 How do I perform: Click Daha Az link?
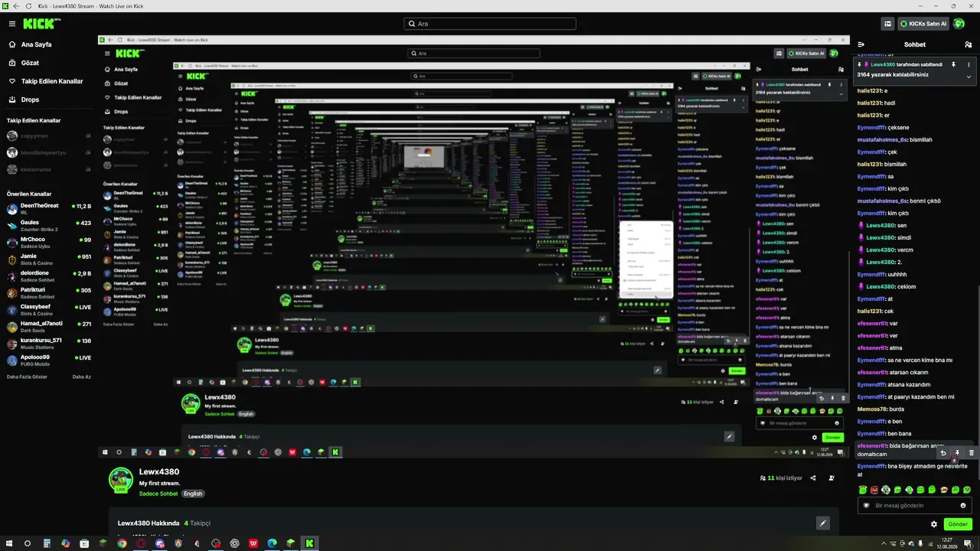(82, 377)
